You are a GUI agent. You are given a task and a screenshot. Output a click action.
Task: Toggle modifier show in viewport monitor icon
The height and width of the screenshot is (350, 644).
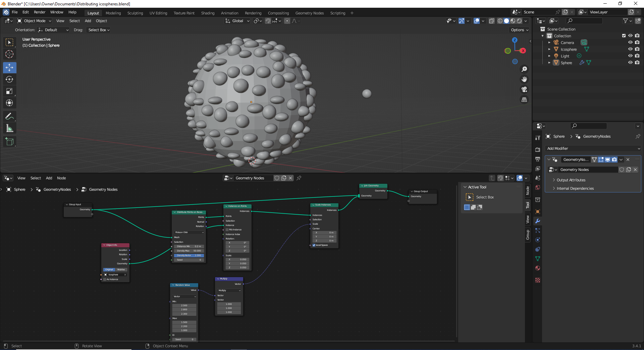pyautogui.click(x=607, y=160)
